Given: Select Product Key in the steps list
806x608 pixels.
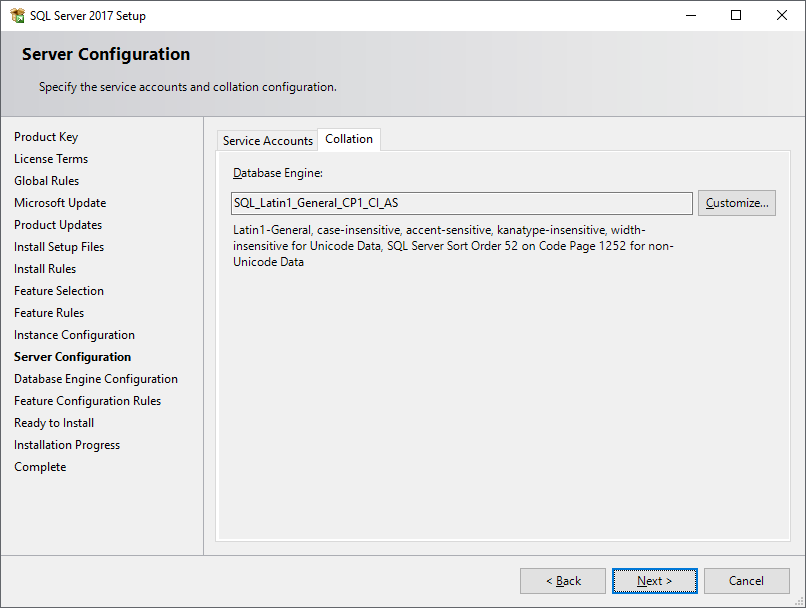Looking at the screenshot, I should (46, 137).
